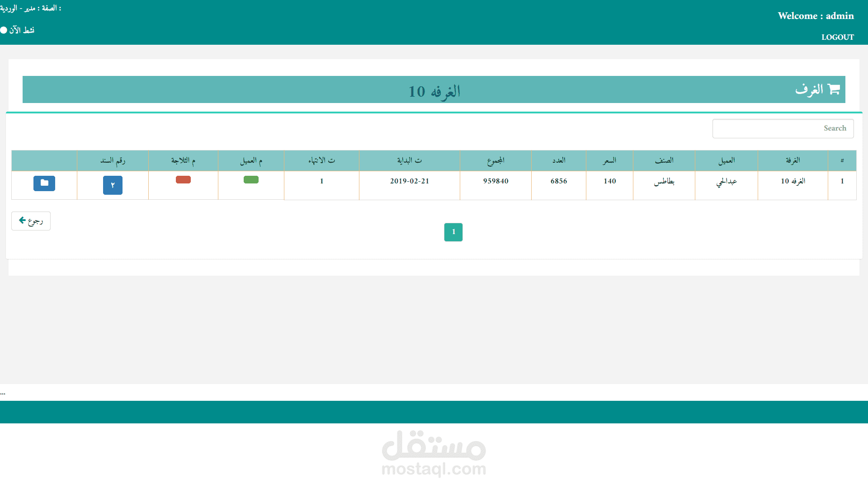Screen dimensions: 868x488
Task: Click the back arrow icon on رجوع
Action: 22,221
